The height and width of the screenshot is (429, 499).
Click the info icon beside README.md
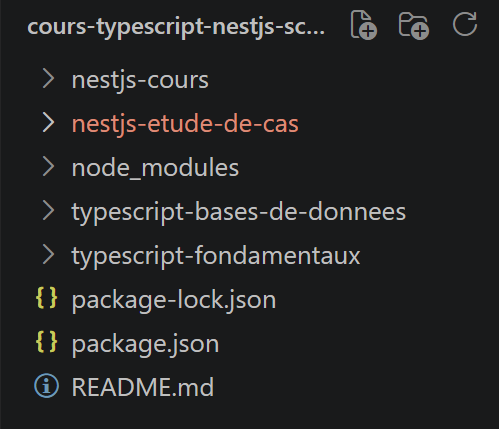coord(46,386)
